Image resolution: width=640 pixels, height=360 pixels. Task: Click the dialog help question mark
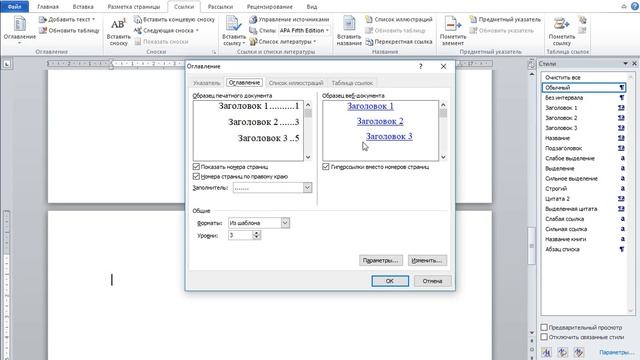coord(420,67)
